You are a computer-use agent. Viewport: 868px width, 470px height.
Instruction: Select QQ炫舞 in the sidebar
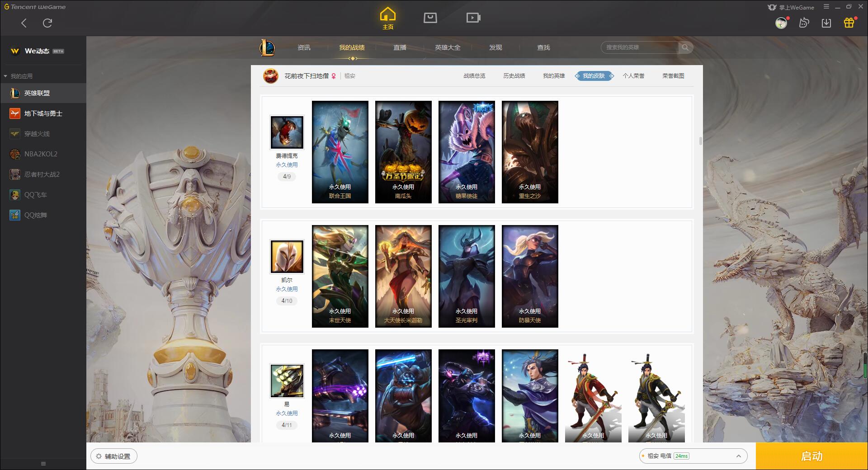(x=43, y=215)
